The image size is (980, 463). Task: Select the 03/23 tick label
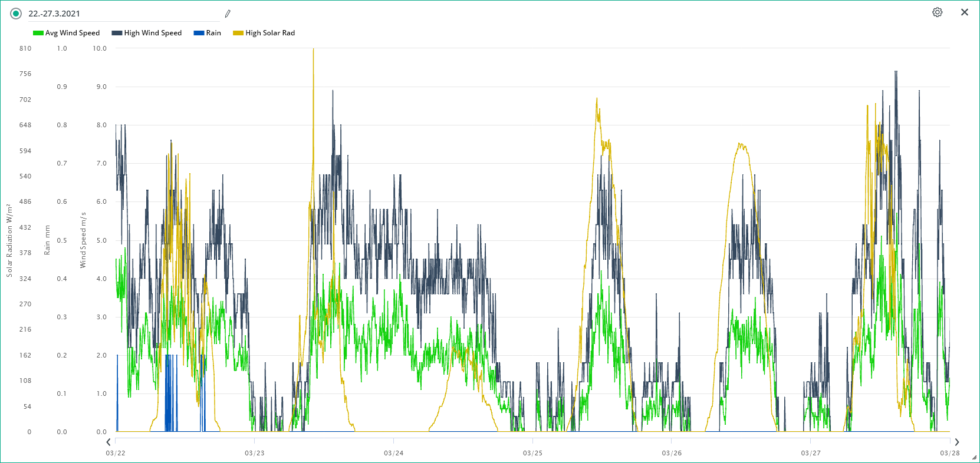254,453
